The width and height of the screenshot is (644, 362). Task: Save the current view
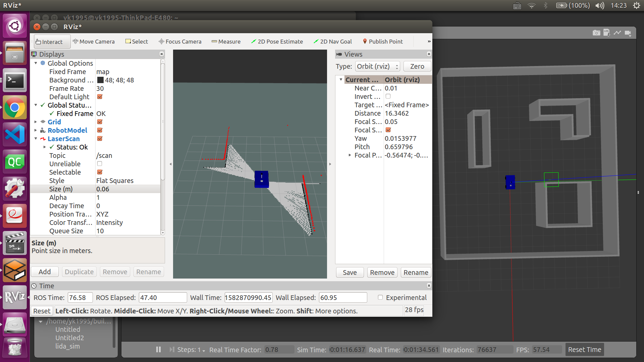tap(350, 273)
